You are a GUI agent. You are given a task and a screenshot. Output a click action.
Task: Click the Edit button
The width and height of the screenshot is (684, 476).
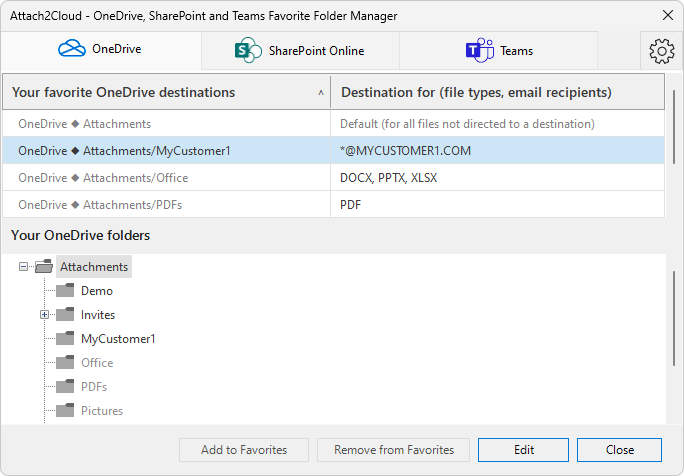523,450
